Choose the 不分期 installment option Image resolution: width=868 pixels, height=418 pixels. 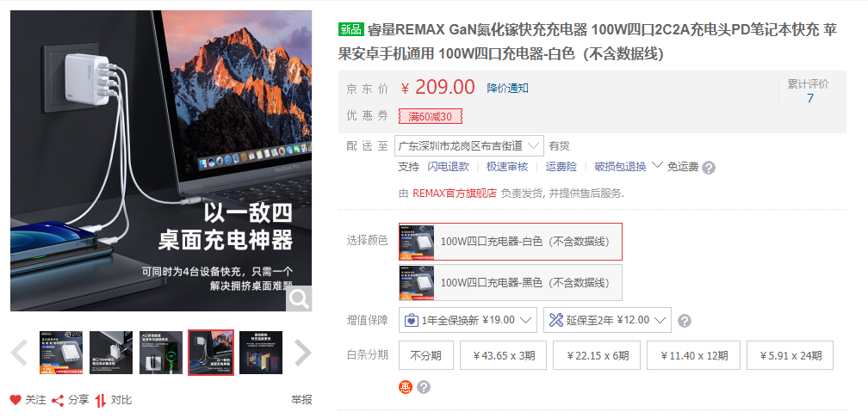[425, 355]
